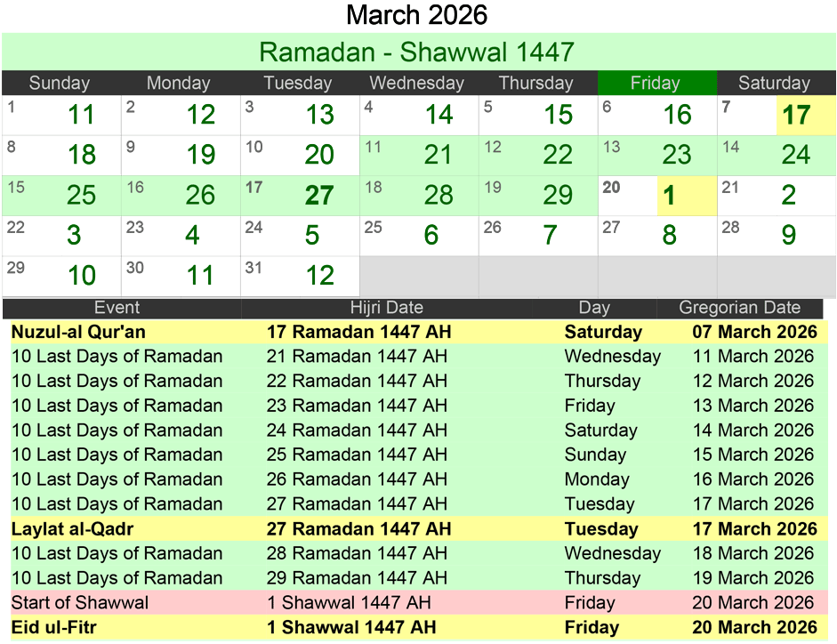The height and width of the screenshot is (644, 837).
Task: Select the 11 March 2026 Gregorian date
Action: click(753, 357)
